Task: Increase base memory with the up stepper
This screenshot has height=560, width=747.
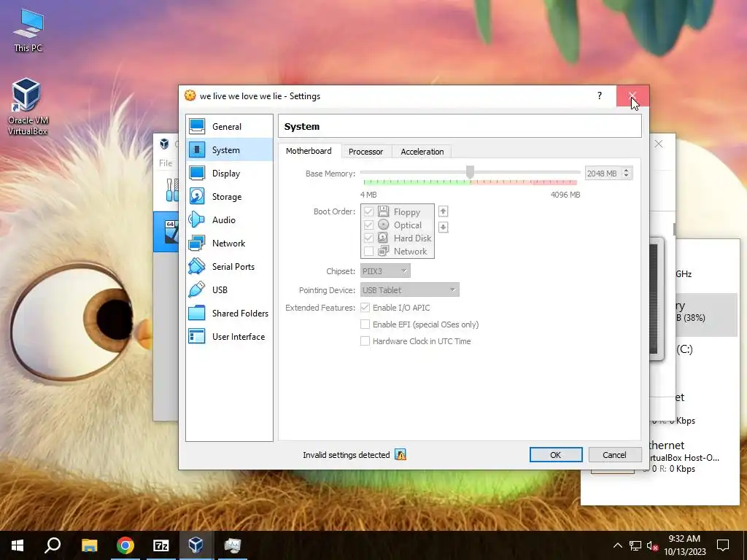Action: click(627, 170)
